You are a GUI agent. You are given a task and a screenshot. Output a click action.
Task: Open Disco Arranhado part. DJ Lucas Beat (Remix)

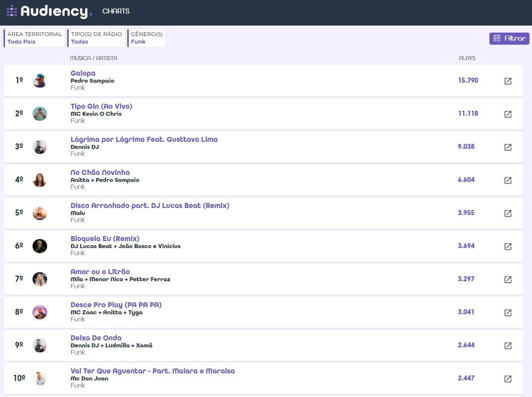[x=150, y=206]
